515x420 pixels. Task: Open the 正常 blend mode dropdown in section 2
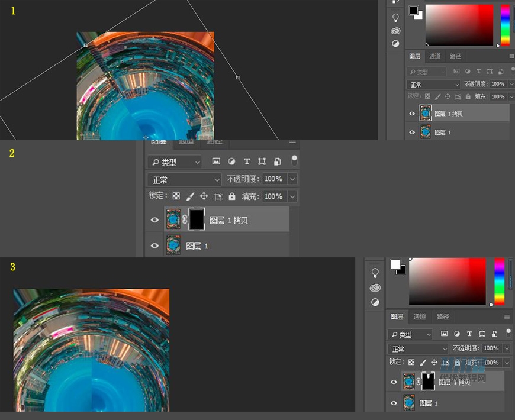(x=184, y=179)
